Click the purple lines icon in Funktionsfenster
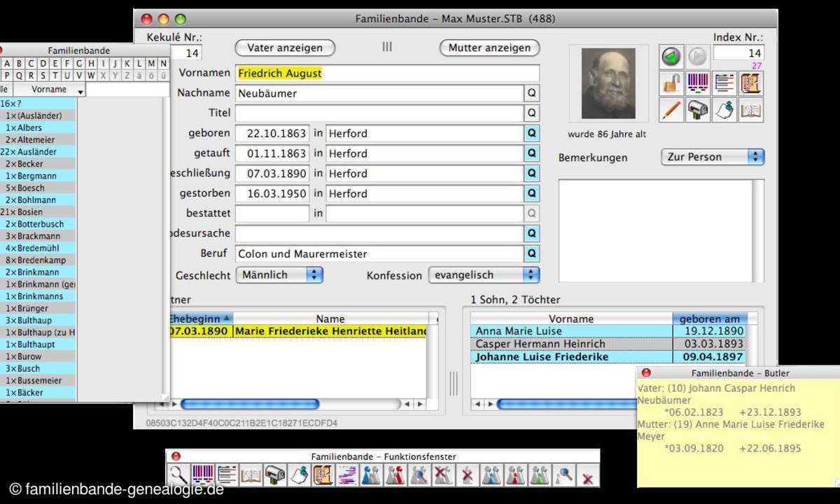Screen dimensions: 840x504 click(347, 475)
